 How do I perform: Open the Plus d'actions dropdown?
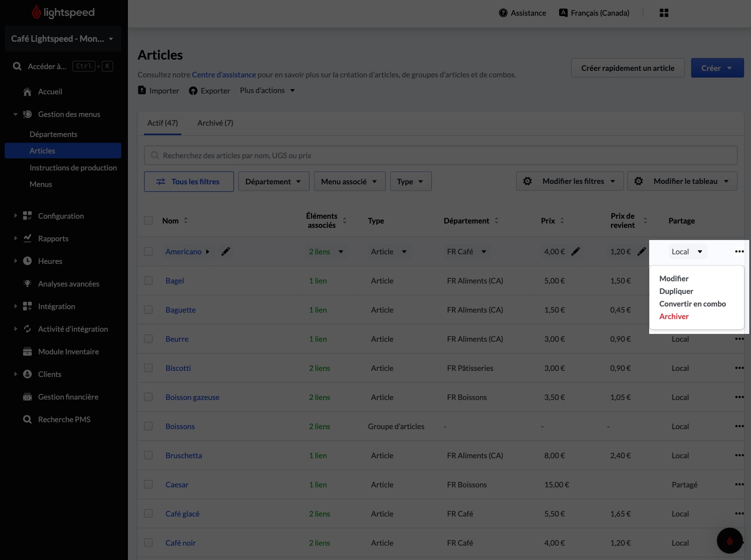point(267,90)
